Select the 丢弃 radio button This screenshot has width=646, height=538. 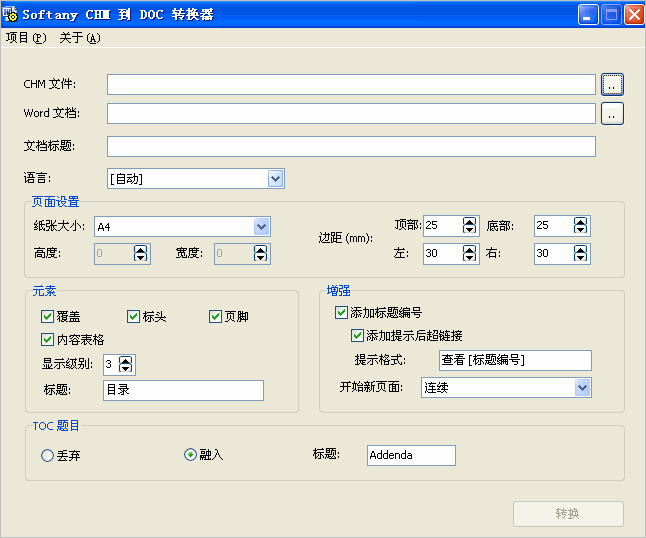(47, 455)
